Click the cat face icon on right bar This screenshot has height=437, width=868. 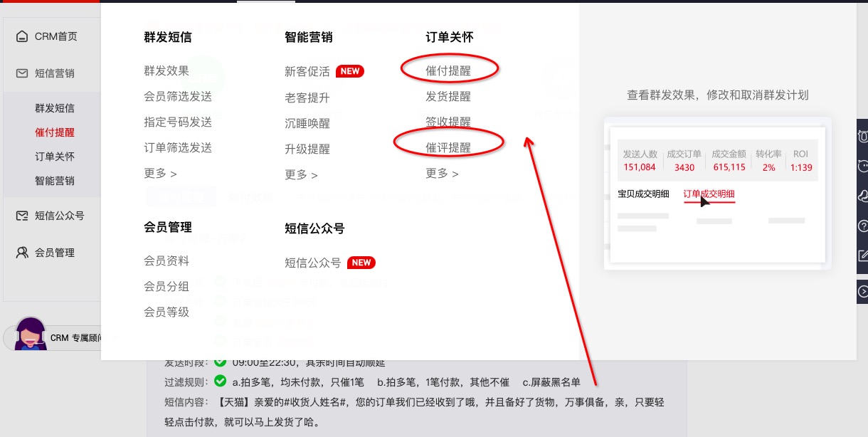(863, 165)
